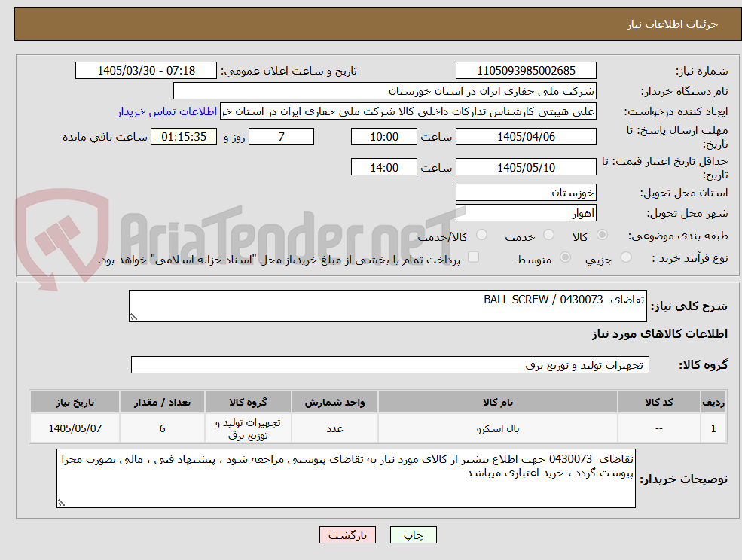Select the خدمت radio button
742x560 pixels.
(549, 235)
